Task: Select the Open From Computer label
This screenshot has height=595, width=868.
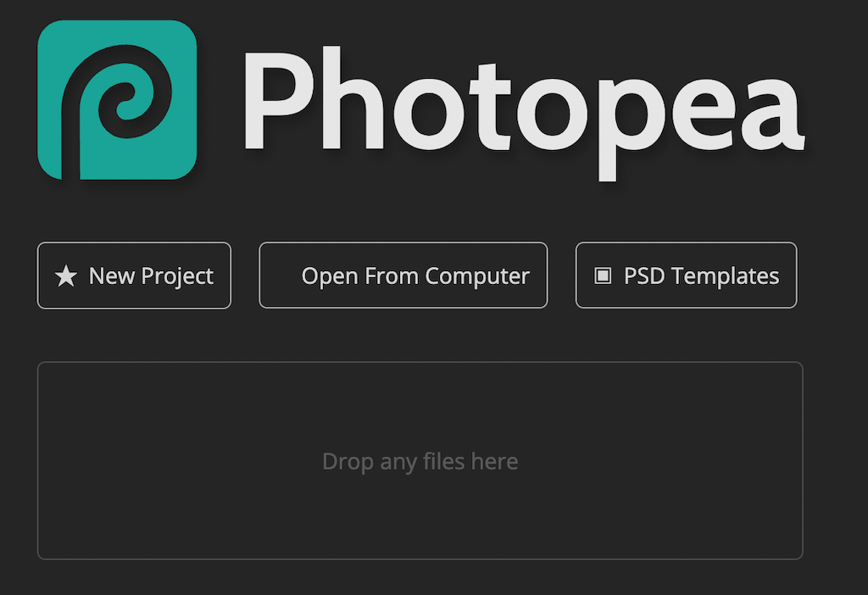Action: (x=415, y=276)
